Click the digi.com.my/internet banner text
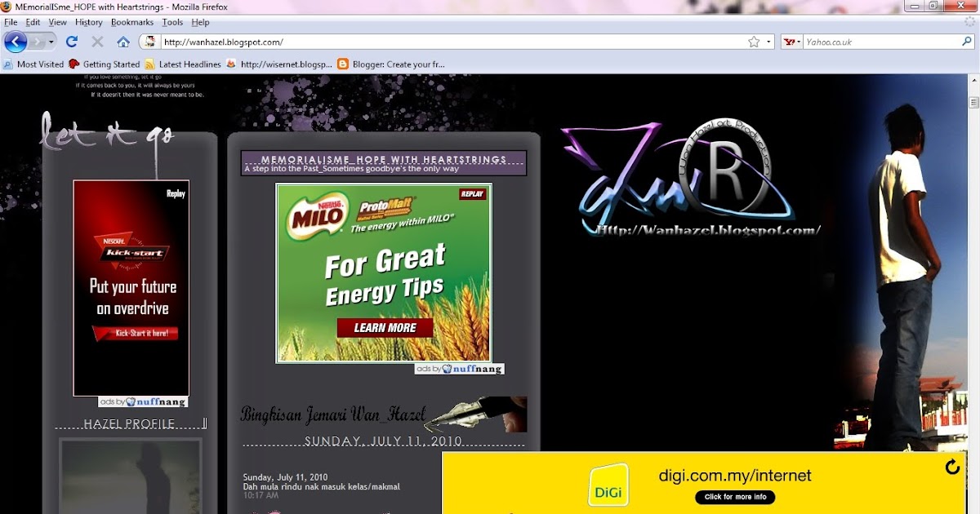This screenshot has width=980, height=514. [735, 475]
